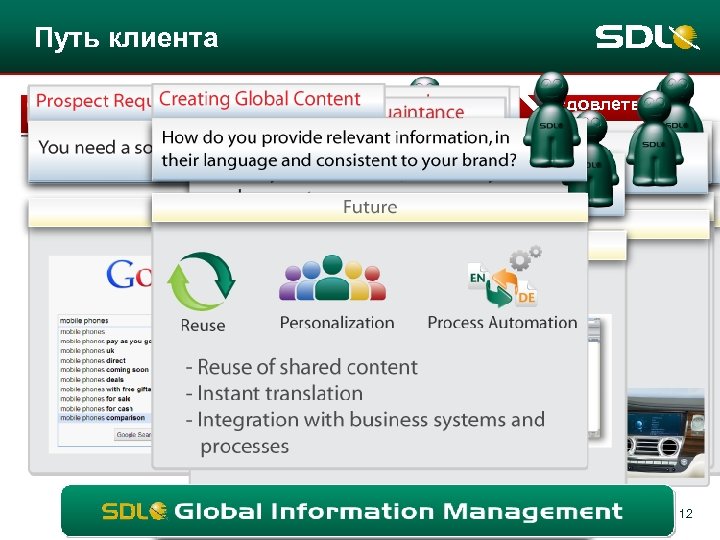Screen dimensions: 720x540
Task: Click the 'You need a so' card text
Action: click(95, 147)
